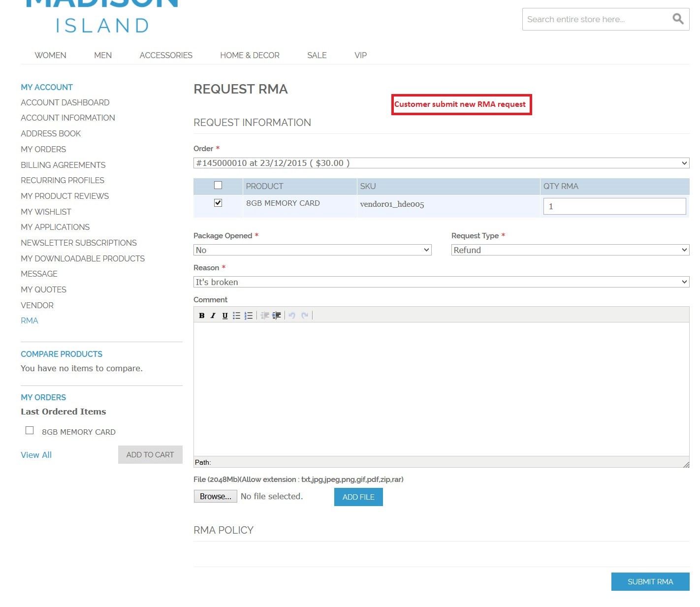This screenshot has width=700, height=607.
Task: Click the Submit RMA button
Action: [650, 581]
